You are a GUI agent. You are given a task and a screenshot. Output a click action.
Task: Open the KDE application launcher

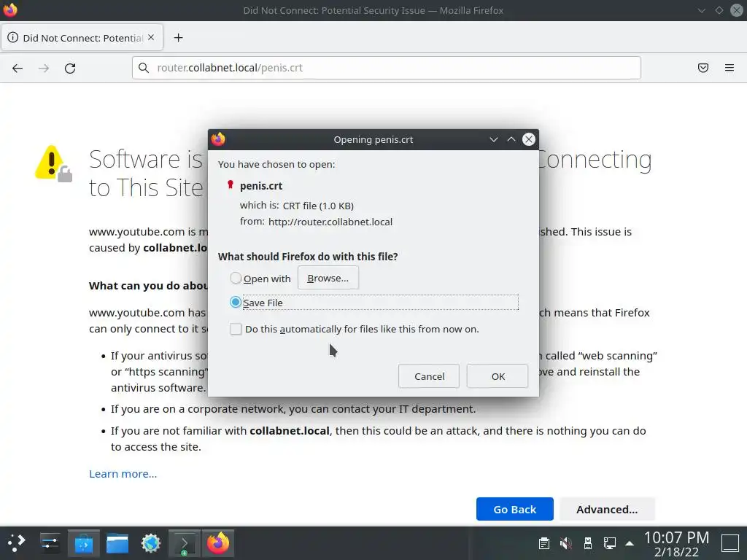tap(16, 542)
